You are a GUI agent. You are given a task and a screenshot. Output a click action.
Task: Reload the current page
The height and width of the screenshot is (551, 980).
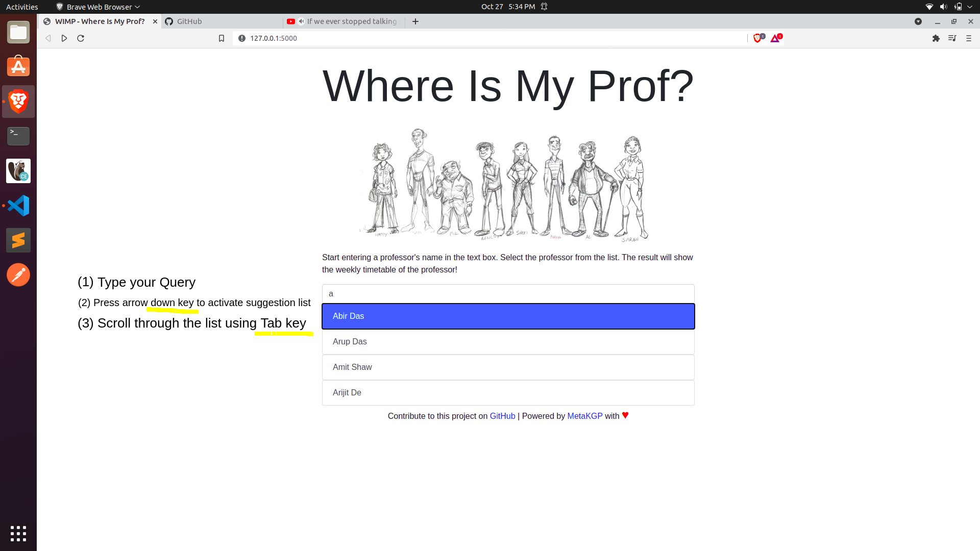click(81, 38)
